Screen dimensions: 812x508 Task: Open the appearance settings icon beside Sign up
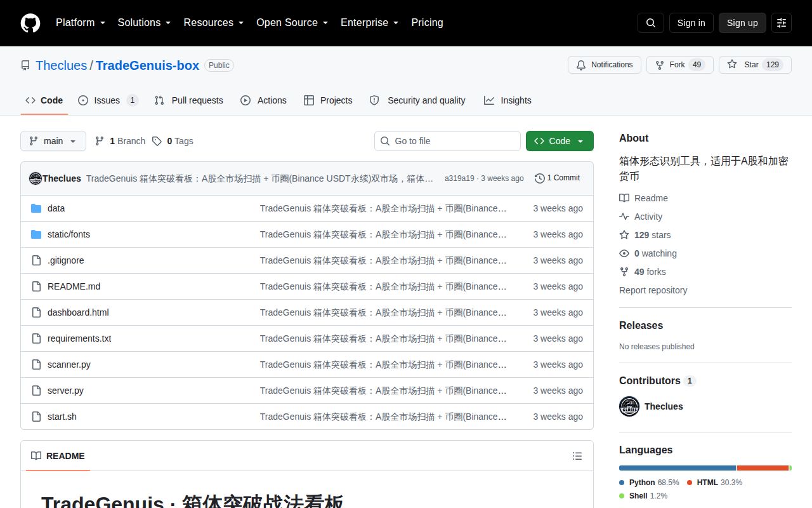coord(782,23)
